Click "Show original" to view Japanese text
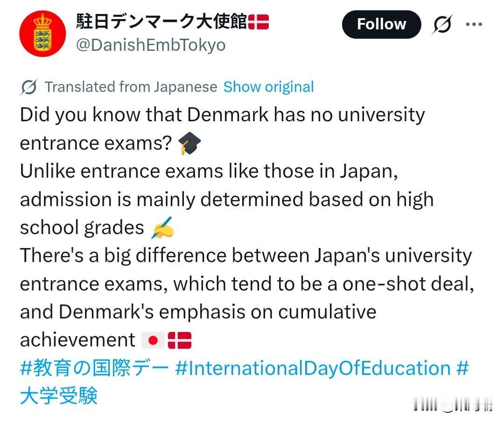This screenshot has height=423, width=504. coord(268,86)
